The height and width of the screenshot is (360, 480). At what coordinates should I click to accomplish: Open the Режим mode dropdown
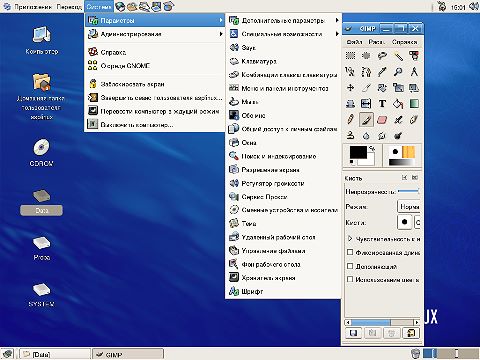pos(409,207)
